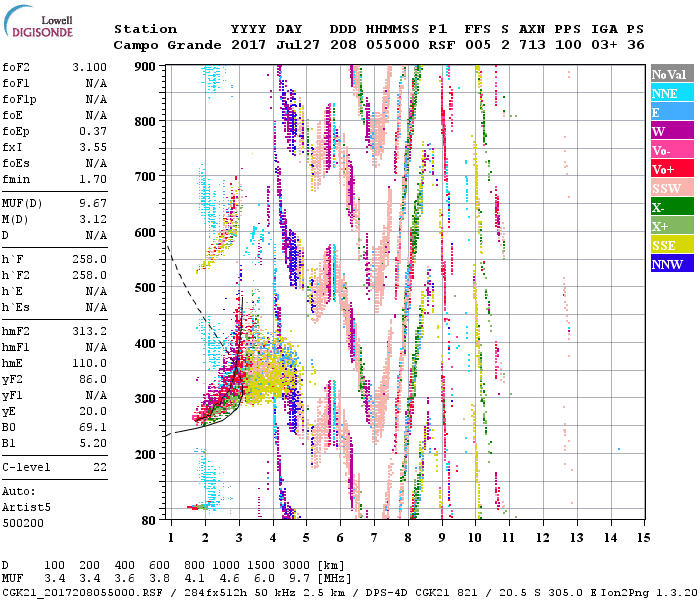700x600 pixels.
Task: Click the C-level value 22
Action: [x=99, y=467]
